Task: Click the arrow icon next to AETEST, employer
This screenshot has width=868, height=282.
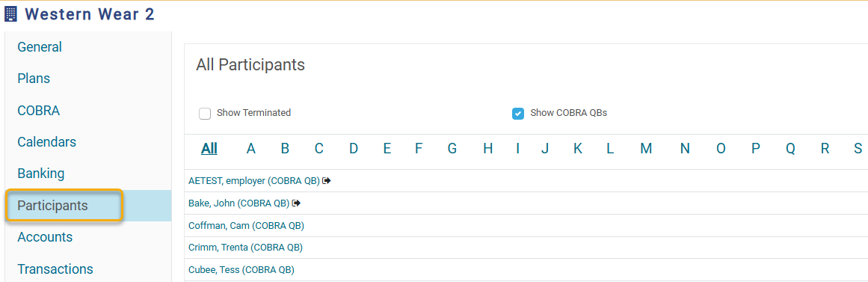Action: (x=327, y=180)
